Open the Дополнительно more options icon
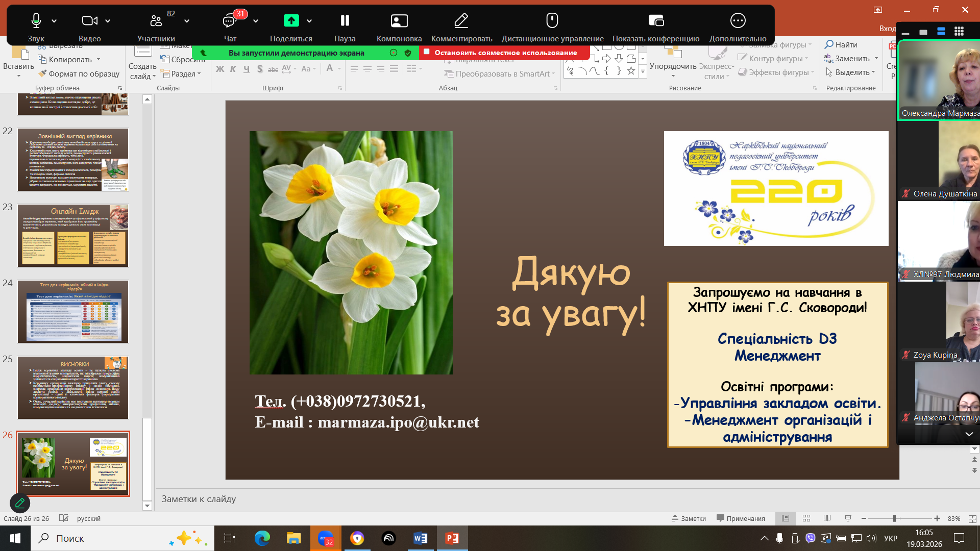The width and height of the screenshot is (980, 551). [738, 21]
